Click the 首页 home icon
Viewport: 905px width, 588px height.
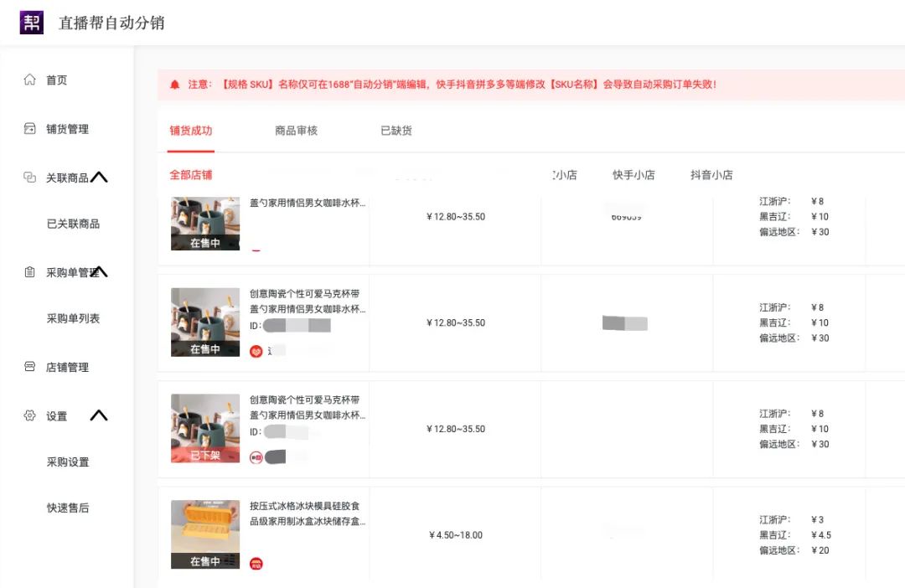click(x=28, y=80)
